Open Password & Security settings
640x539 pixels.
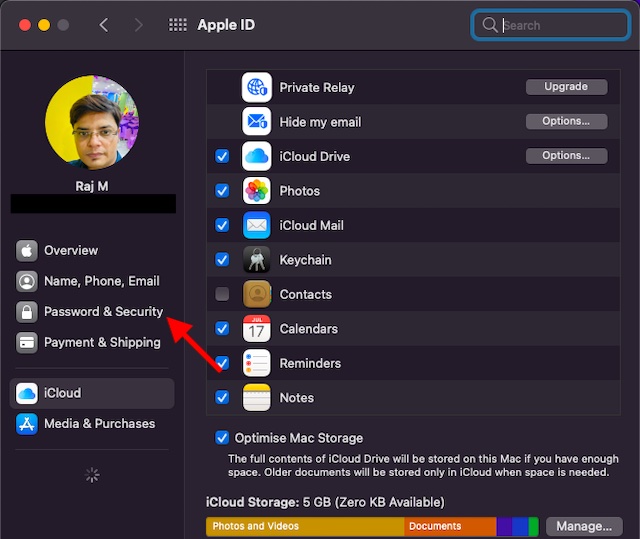(92, 312)
